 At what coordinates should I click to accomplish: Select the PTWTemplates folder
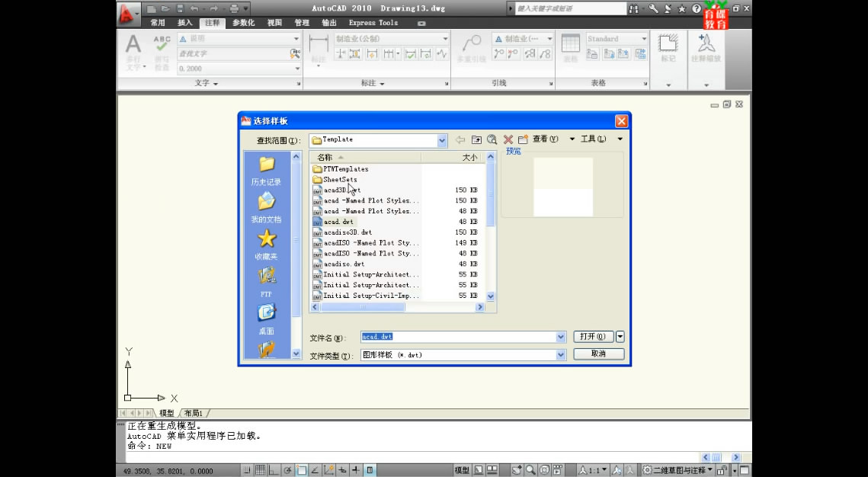[x=345, y=168]
